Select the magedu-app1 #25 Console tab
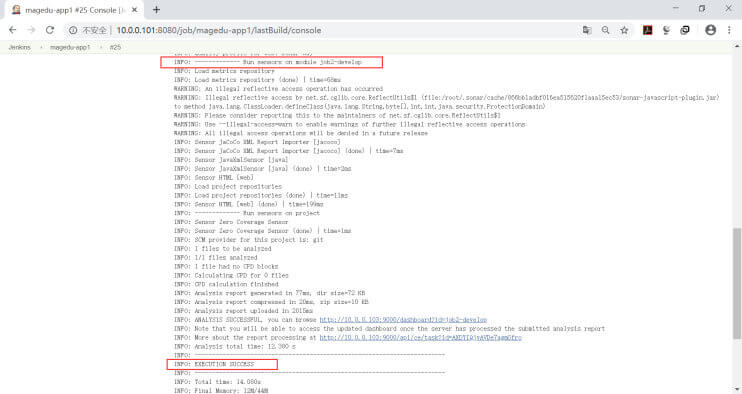Screen dimensions: 742x394 (x=74, y=10)
